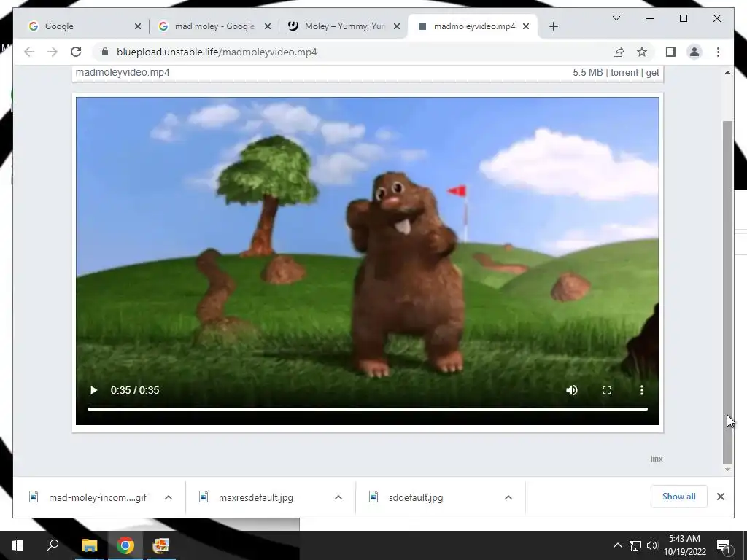The image size is (747, 560).
Task: Open video more options menu
Action: click(x=642, y=390)
